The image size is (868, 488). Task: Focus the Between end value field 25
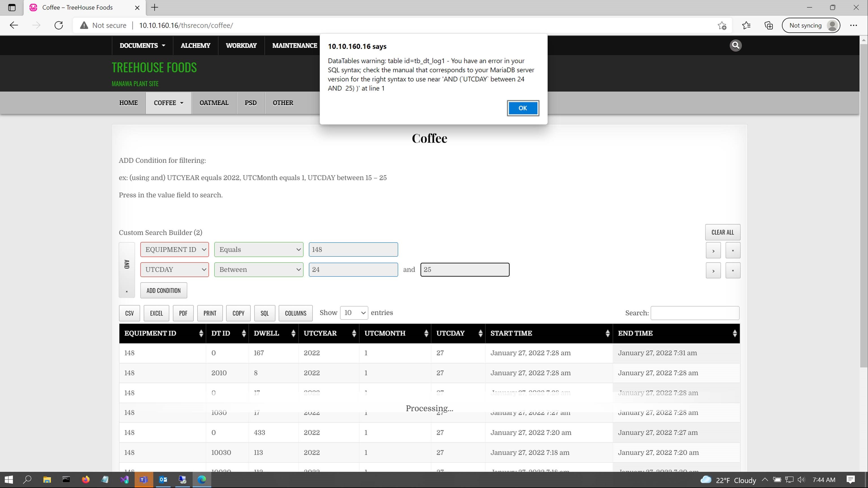point(465,269)
